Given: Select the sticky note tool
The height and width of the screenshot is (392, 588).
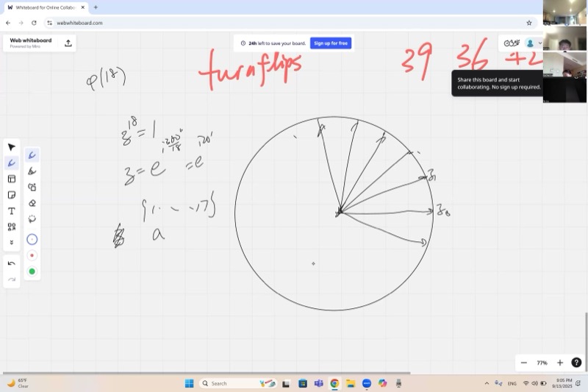Looking at the screenshot, I should [x=12, y=195].
